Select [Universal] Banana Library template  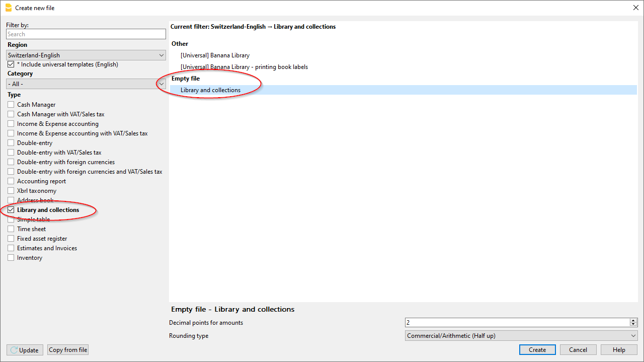pyautogui.click(x=215, y=55)
